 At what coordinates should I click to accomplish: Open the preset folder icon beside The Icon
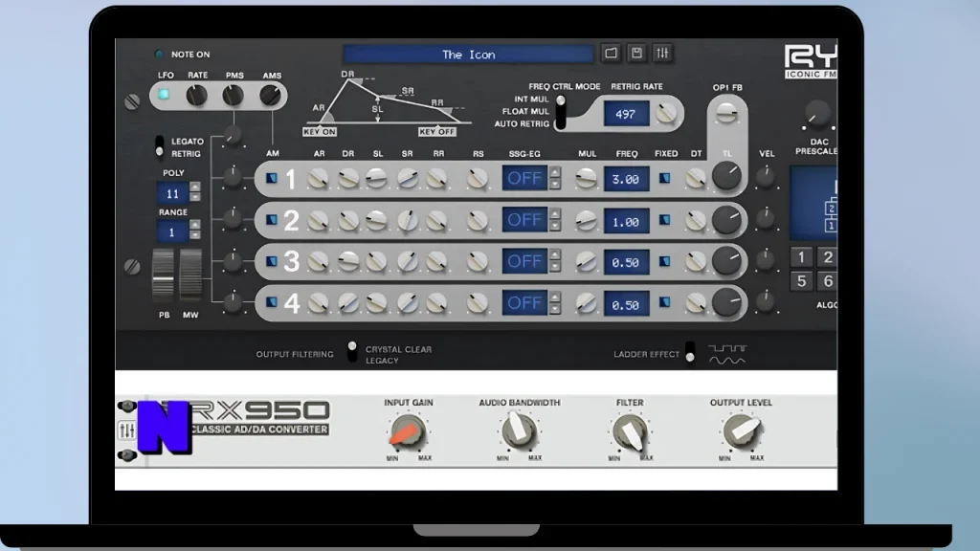611,54
